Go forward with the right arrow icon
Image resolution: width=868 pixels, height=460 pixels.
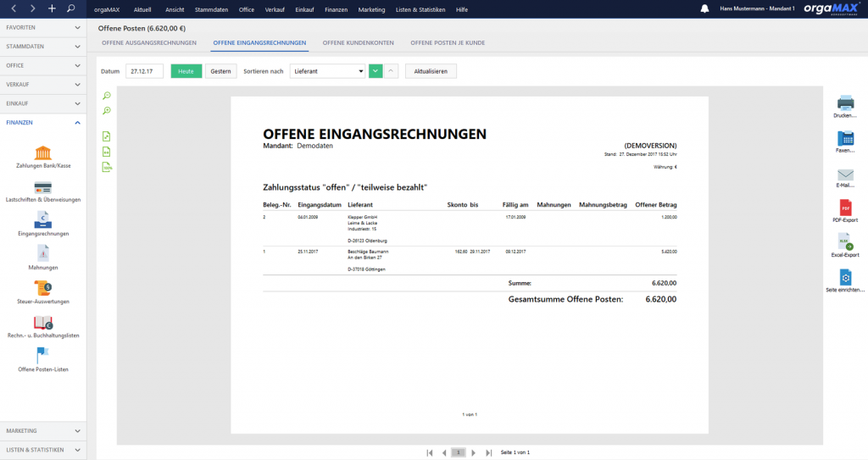33,8
